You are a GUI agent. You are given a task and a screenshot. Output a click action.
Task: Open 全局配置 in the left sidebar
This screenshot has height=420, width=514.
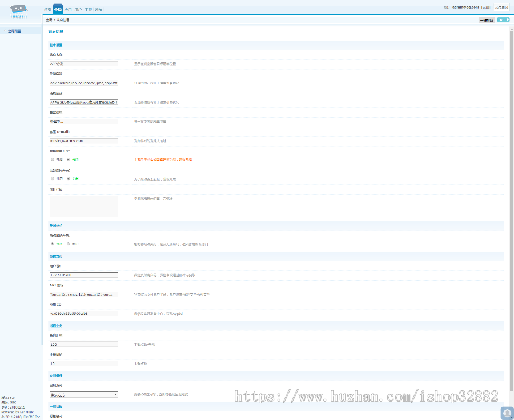point(14,31)
